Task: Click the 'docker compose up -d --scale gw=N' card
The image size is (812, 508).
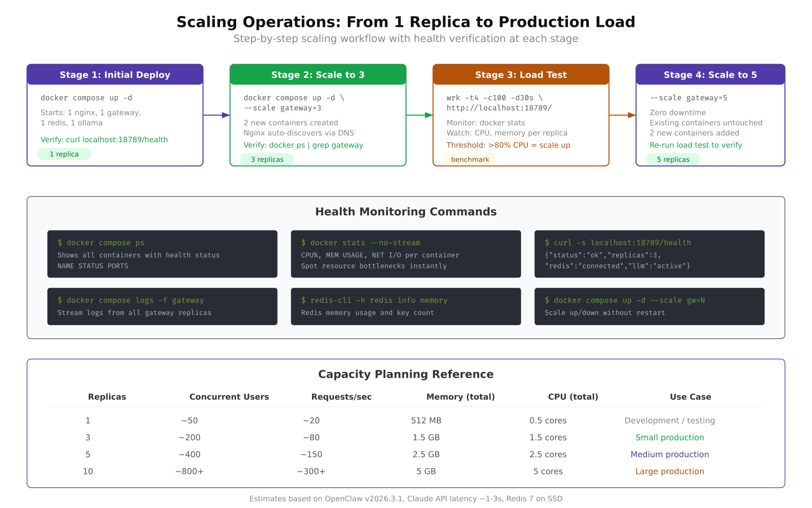Action: coord(649,306)
